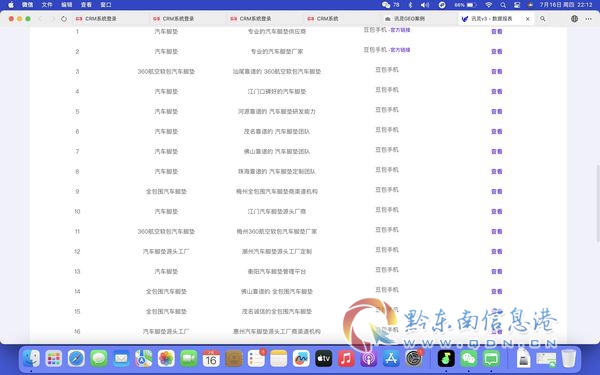600x375 pixels.
Task: Open Calendar showing 16 in Dock
Action: coord(211,359)
